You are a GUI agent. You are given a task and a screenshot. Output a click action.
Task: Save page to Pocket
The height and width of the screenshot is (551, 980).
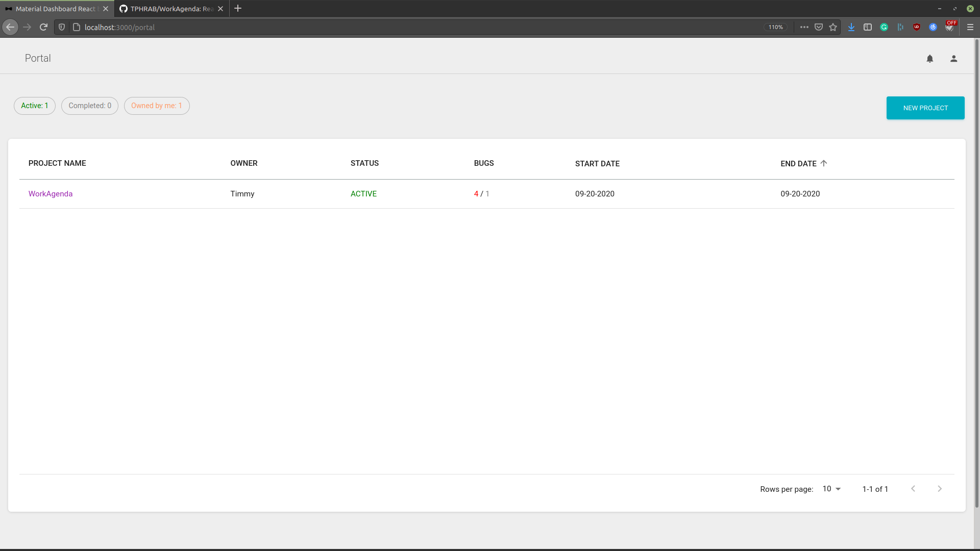click(819, 27)
